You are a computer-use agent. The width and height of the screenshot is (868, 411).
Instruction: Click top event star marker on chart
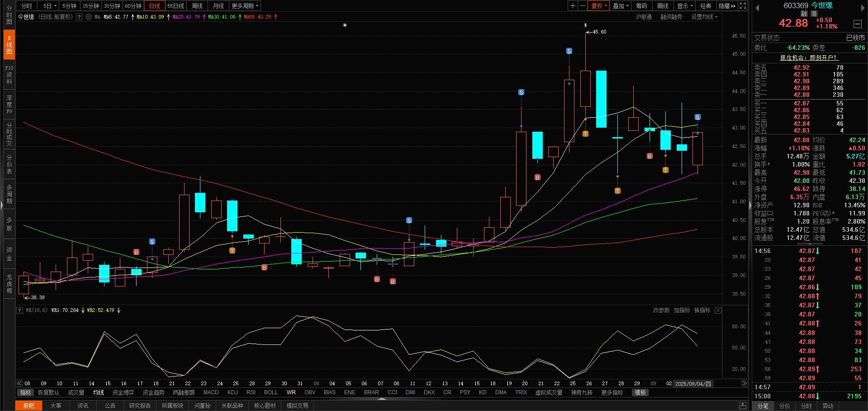pos(345,25)
